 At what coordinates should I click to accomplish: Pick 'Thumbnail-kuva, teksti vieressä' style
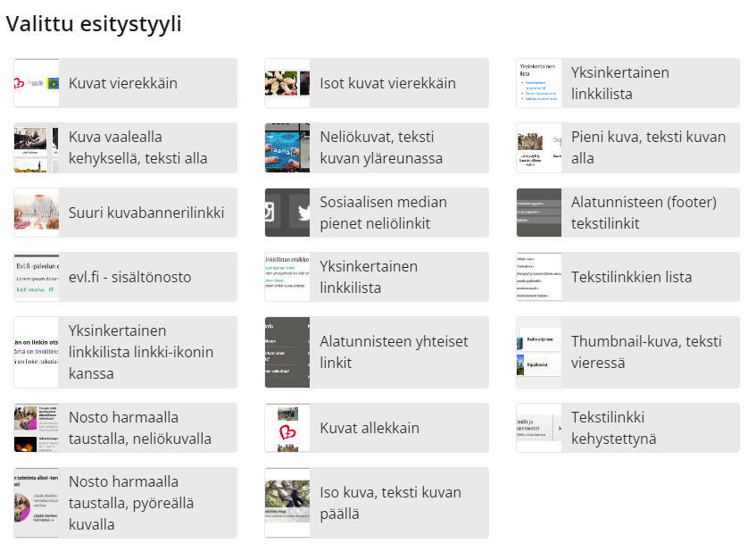(x=627, y=352)
